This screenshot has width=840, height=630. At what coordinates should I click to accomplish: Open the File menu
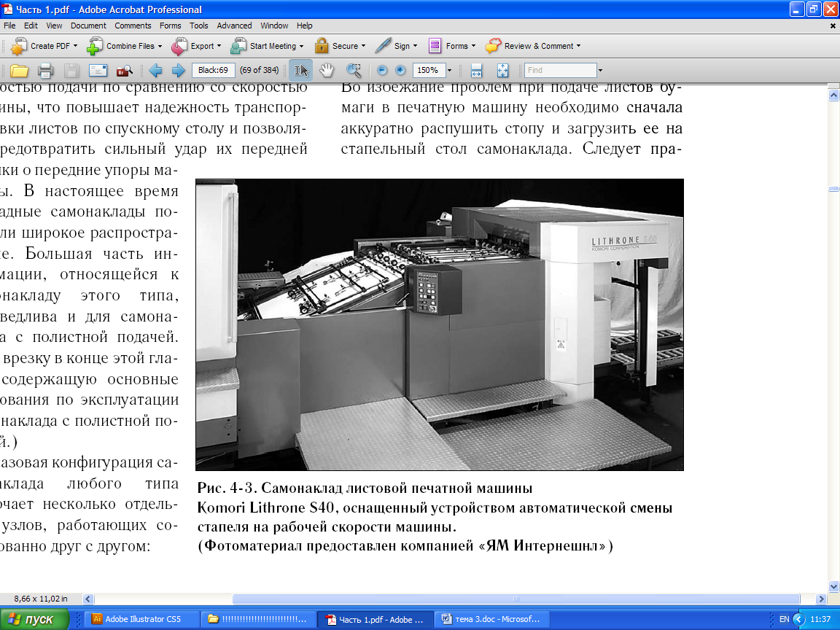point(9,26)
